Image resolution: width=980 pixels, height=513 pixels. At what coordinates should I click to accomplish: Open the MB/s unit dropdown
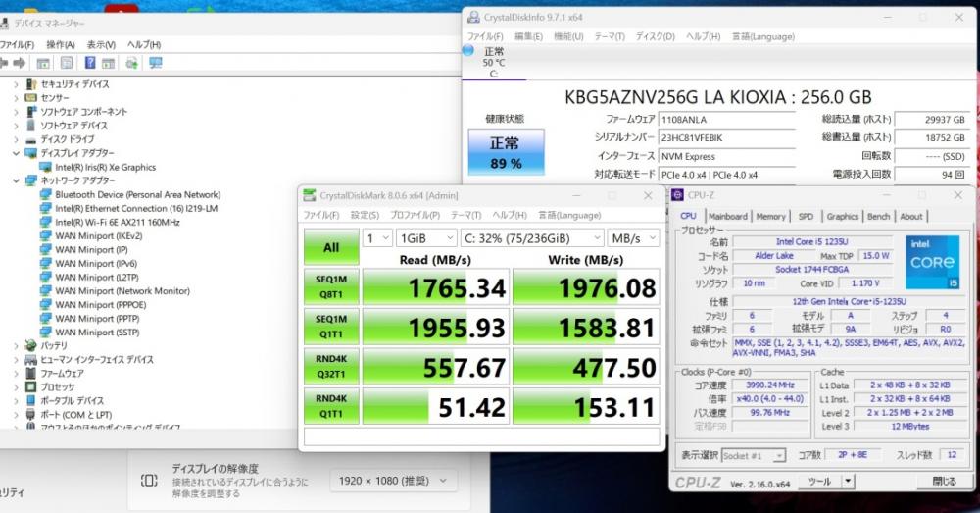click(634, 238)
